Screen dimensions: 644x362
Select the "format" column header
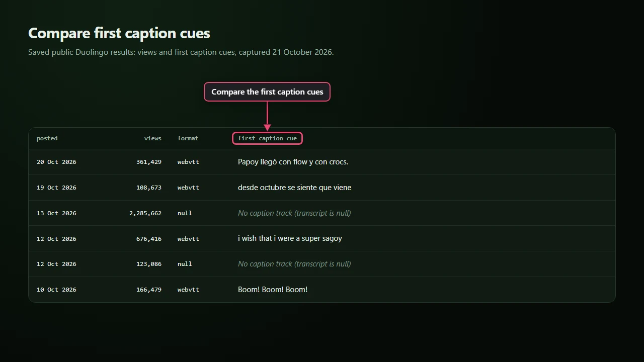(x=188, y=138)
